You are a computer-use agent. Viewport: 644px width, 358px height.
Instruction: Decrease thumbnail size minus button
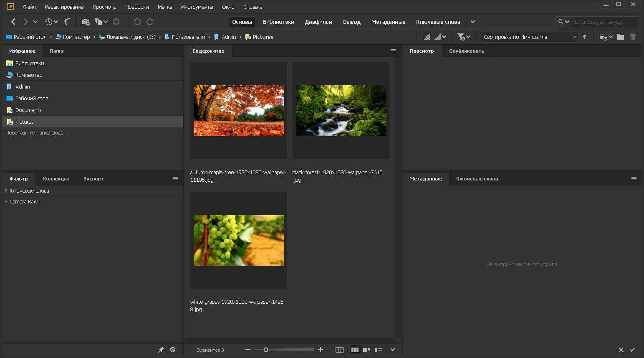pos(248,350)
